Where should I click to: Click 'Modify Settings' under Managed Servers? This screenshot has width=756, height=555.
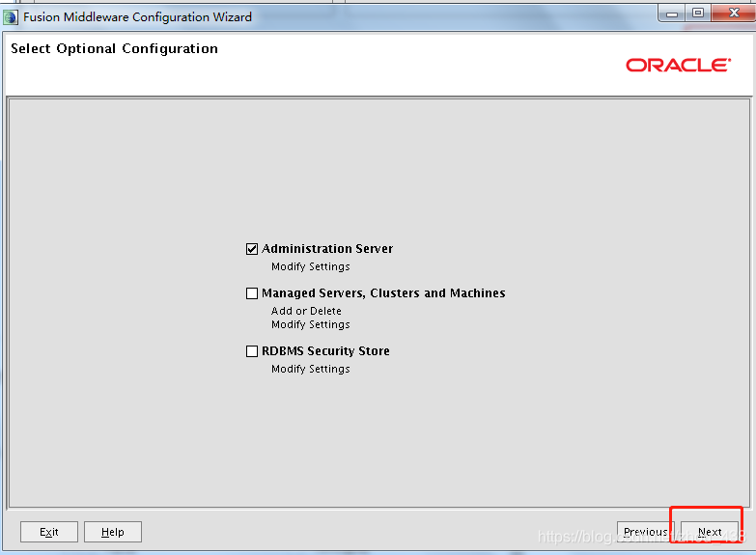(x=311, y=324)
